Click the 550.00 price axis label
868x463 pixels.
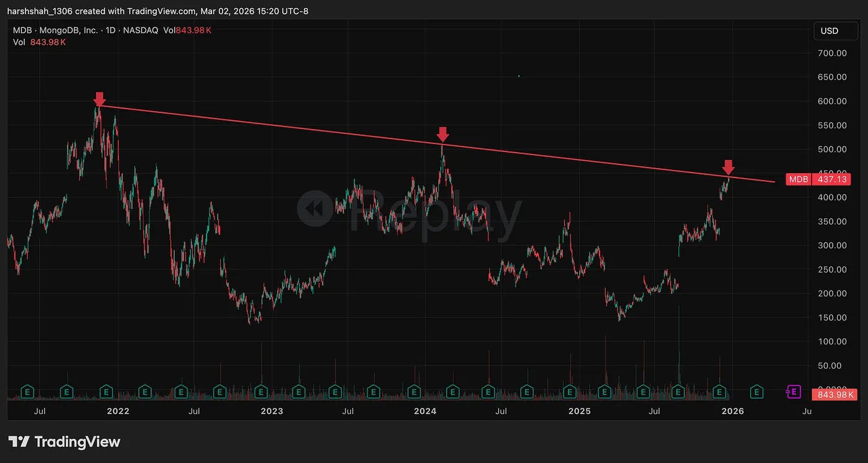tap(833, 125)
